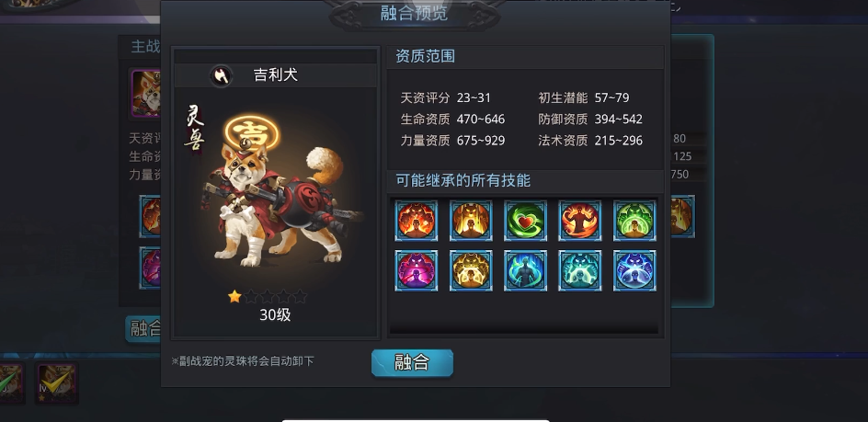Click the 可能继承的所有技能 section header

pyautogui.click(x=463, y=180)
